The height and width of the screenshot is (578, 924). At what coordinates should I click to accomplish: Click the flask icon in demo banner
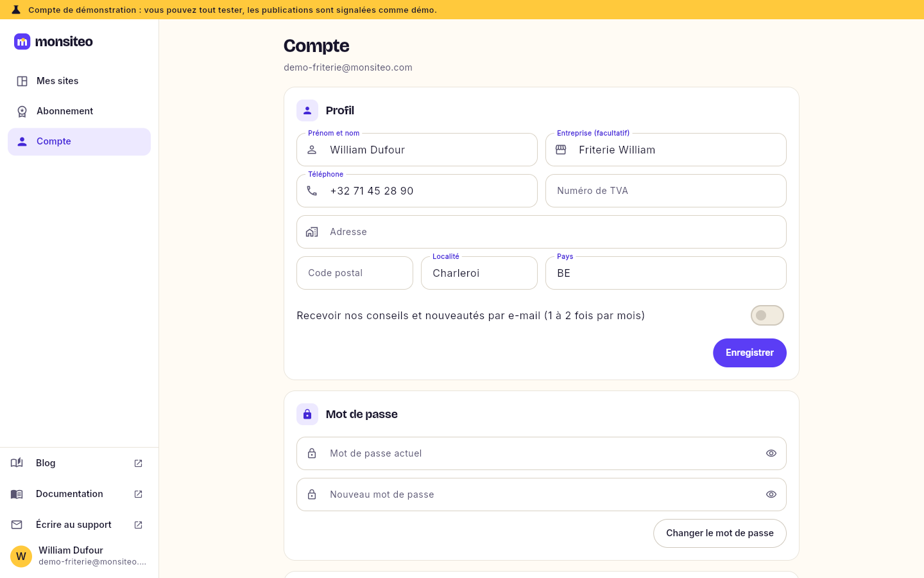[x=16, y=10]
